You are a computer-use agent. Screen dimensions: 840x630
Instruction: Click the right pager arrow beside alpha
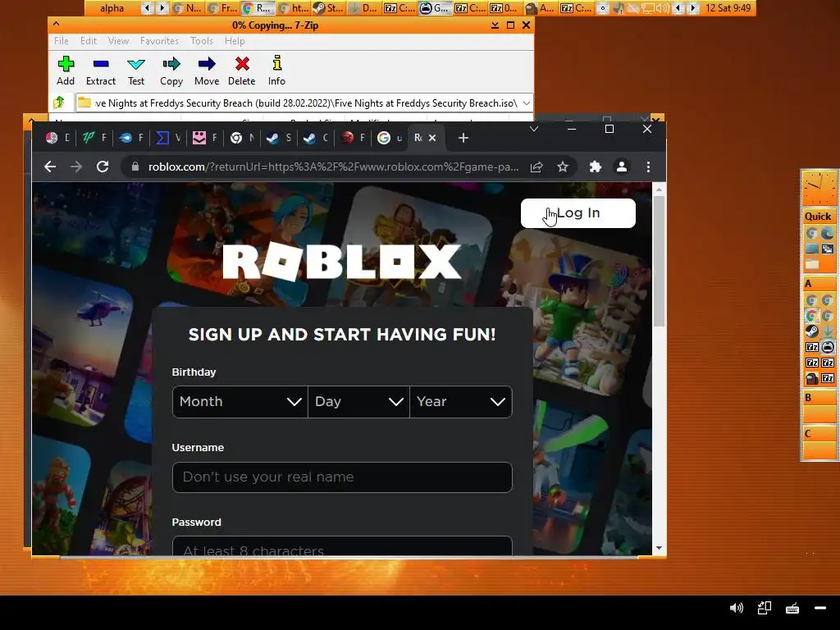pos(162,8)
